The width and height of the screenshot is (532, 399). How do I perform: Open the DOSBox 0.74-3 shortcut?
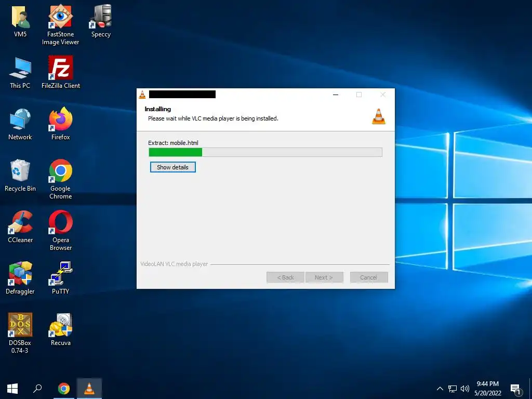click(20, 333)
